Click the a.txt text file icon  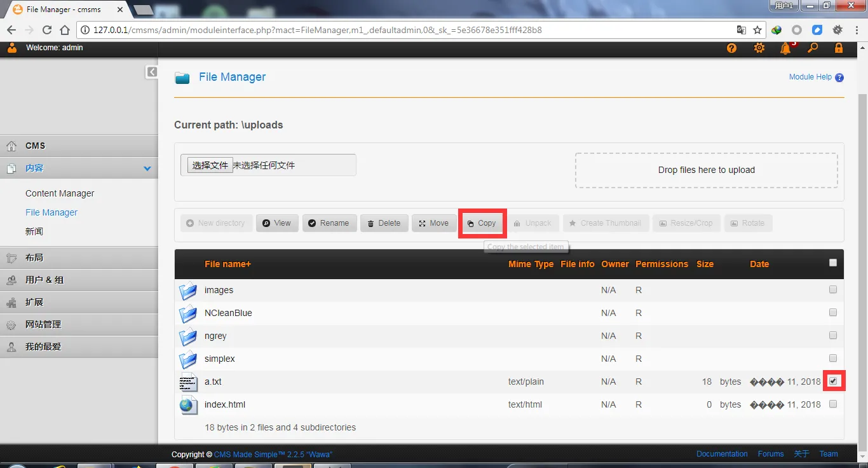click(x=188, y=382)
